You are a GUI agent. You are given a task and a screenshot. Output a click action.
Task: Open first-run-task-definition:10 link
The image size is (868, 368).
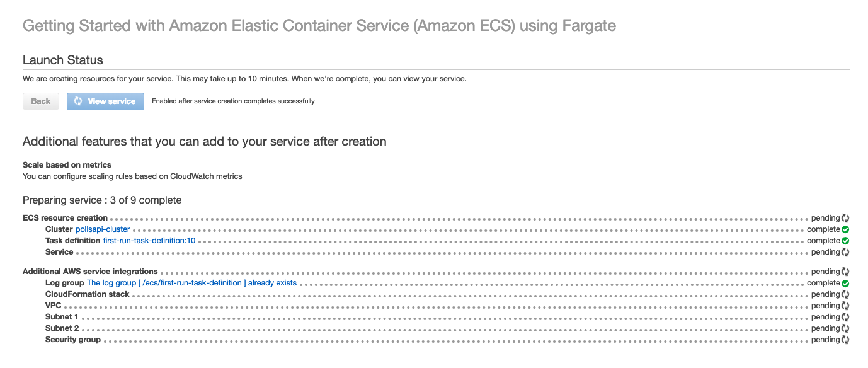pyautogui.click(x=149, y=241)
